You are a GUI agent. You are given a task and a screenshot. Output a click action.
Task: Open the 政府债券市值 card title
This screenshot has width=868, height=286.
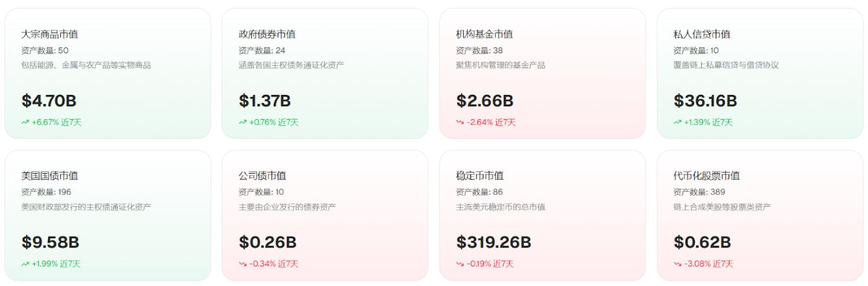267,35
